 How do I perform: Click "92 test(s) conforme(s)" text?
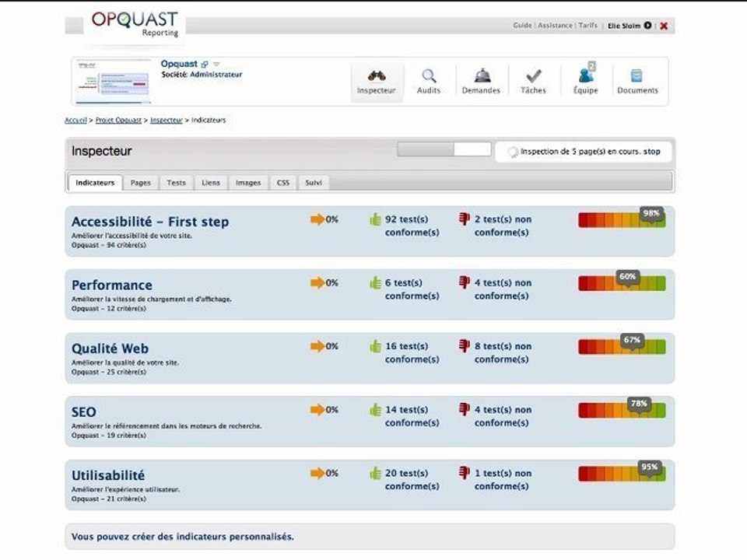coord(412,226)
